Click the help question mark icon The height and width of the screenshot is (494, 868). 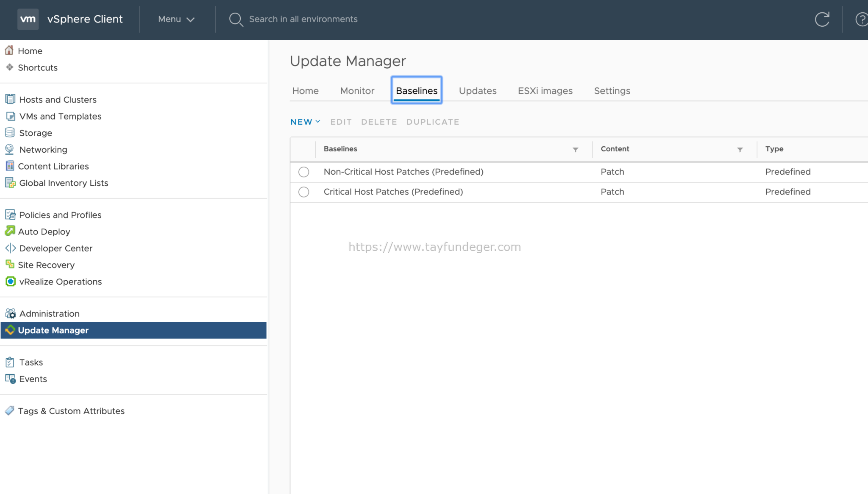point(861,19)
